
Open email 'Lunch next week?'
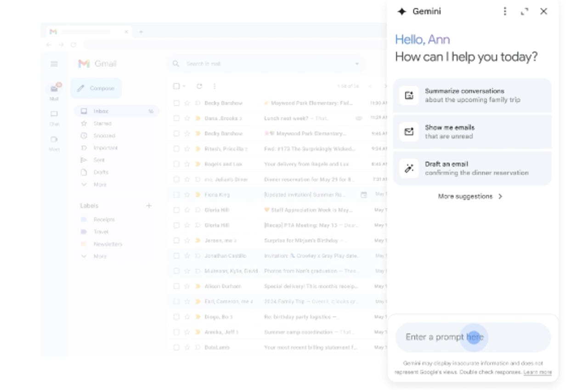click(x=277, y=118)
